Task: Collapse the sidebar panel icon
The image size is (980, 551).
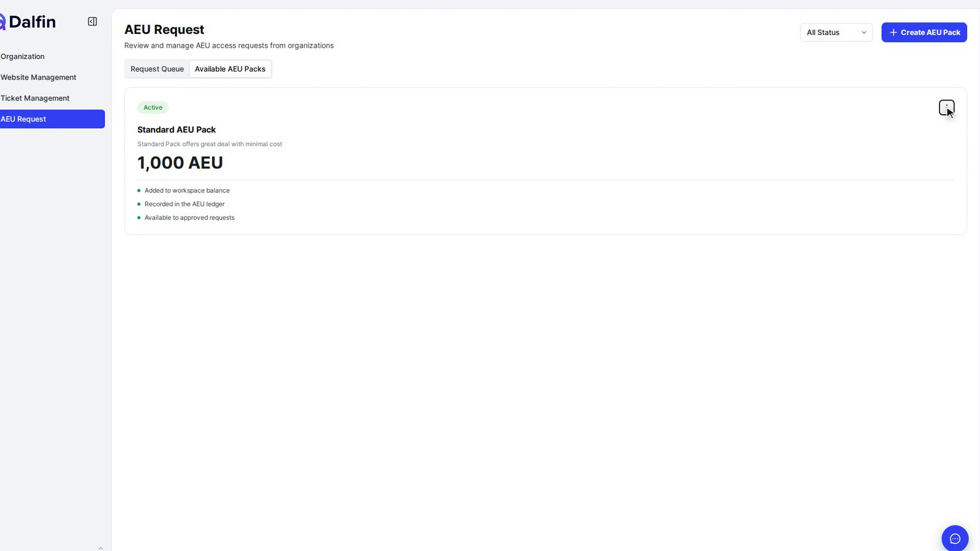Action: pos(92,21)
